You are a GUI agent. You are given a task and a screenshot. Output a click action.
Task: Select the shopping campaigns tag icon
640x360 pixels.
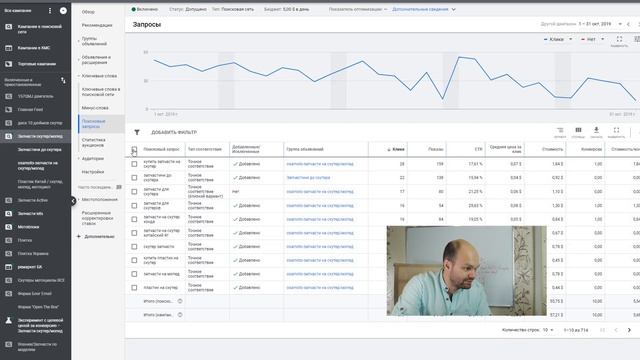tap(9, 64)
